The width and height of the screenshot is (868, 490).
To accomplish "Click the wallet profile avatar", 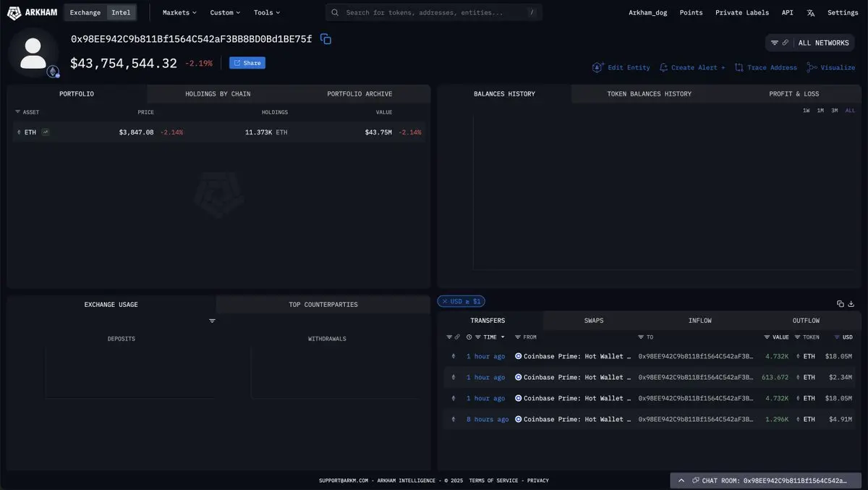I will [33, 53].
